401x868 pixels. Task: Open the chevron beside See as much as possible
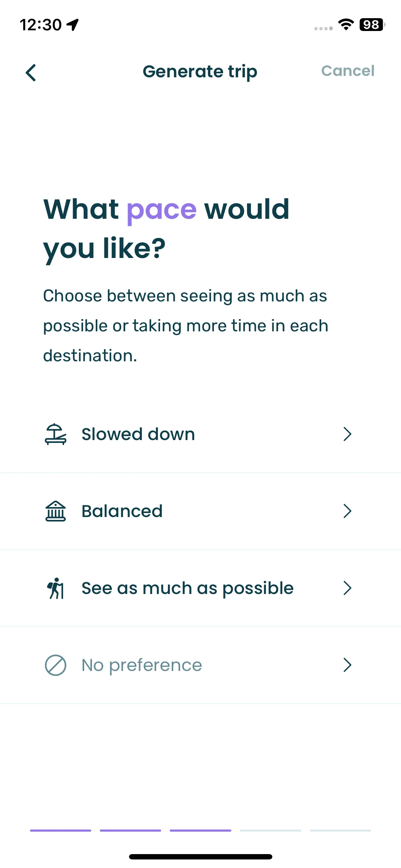tap(347, 588)
